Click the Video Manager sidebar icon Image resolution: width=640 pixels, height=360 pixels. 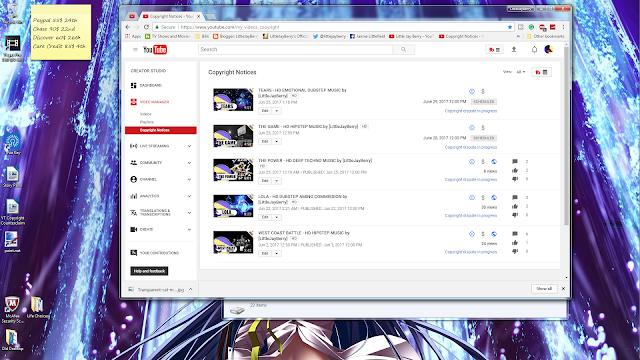pyautogui.click(x=133, y=102)
